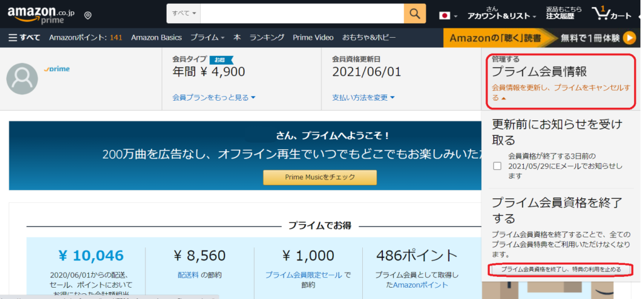Click the delivery location pin icon
The width and height of the screenshot is (644, 299).
click(x=87, y=16)
